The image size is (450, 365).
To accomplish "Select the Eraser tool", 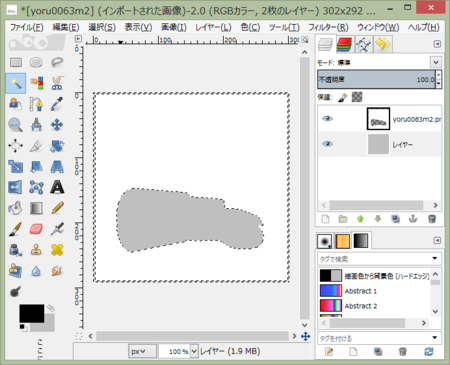I will pyautogui.click(x=36, y=229).
